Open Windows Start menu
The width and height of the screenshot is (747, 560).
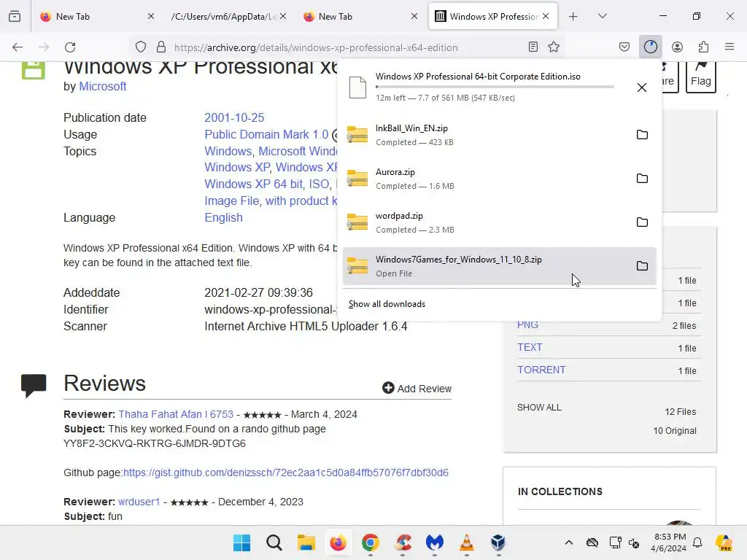[x=242, y=542]
